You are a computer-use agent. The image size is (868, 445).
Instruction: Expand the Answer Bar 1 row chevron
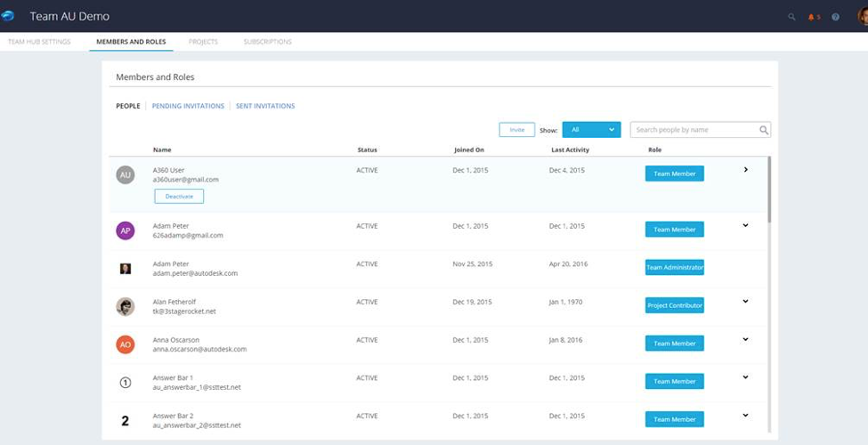pos(746,377)
